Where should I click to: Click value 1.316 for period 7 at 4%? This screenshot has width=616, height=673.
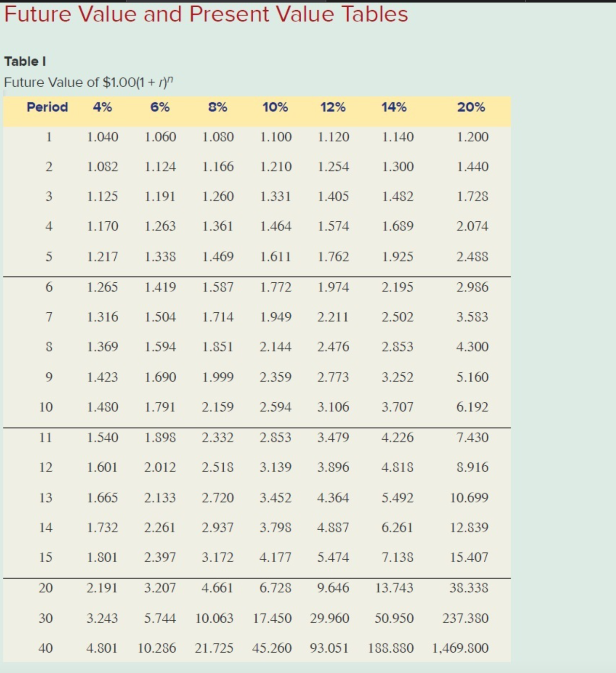pyautogui.click(x=102, y=317)
